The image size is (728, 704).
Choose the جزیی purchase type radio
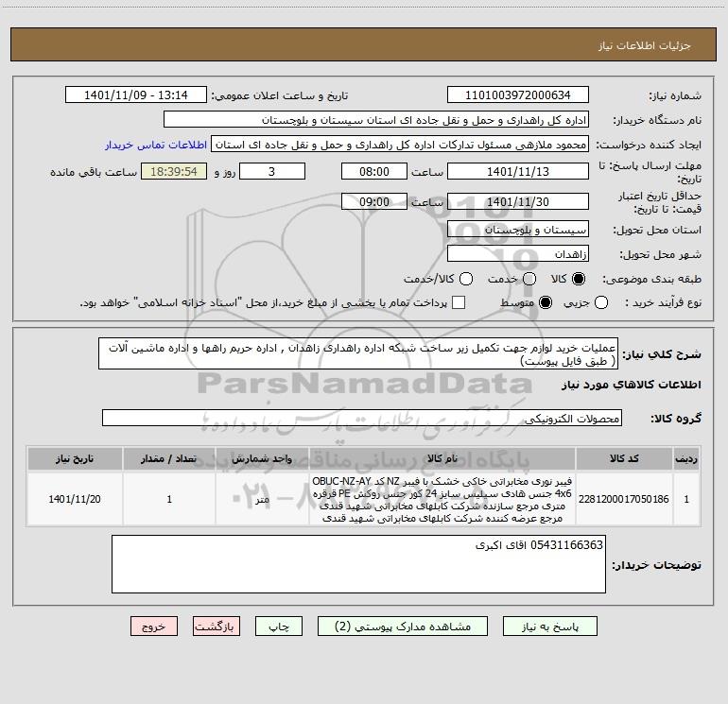coord(600,302)
